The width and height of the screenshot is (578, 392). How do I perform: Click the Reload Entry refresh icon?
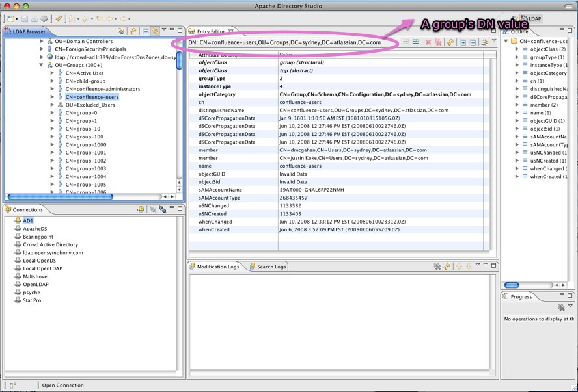click(x=450, y=42)
